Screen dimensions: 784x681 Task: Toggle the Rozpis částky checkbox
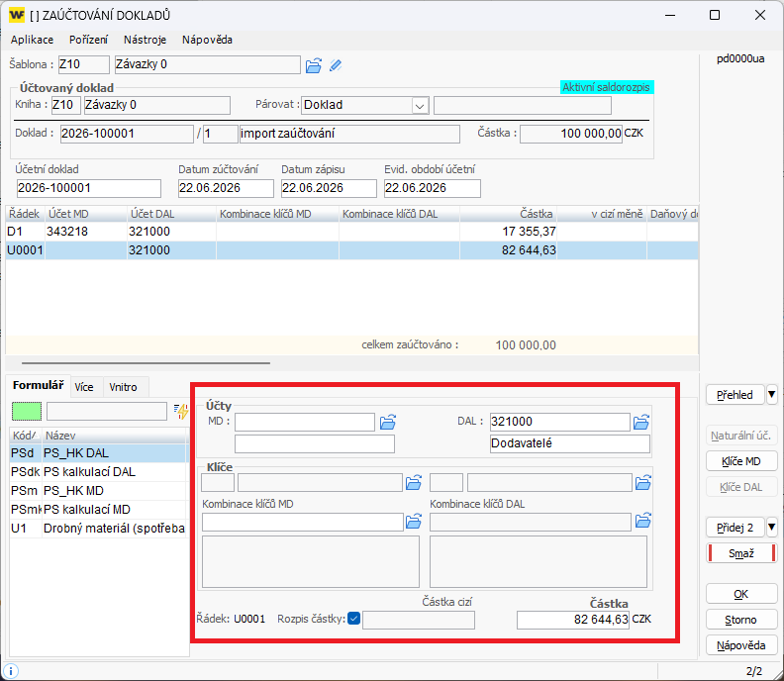[354, 619]
